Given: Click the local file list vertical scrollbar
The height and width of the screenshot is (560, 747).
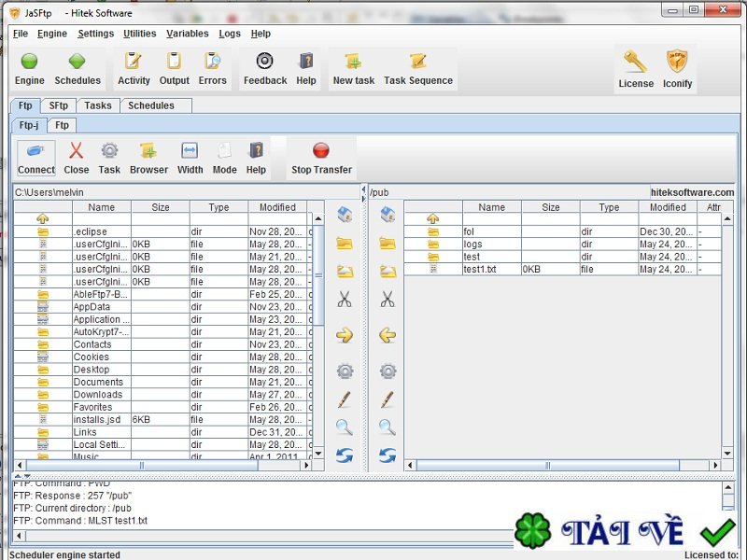Looking at the screenshot, I should coord(317,336).
